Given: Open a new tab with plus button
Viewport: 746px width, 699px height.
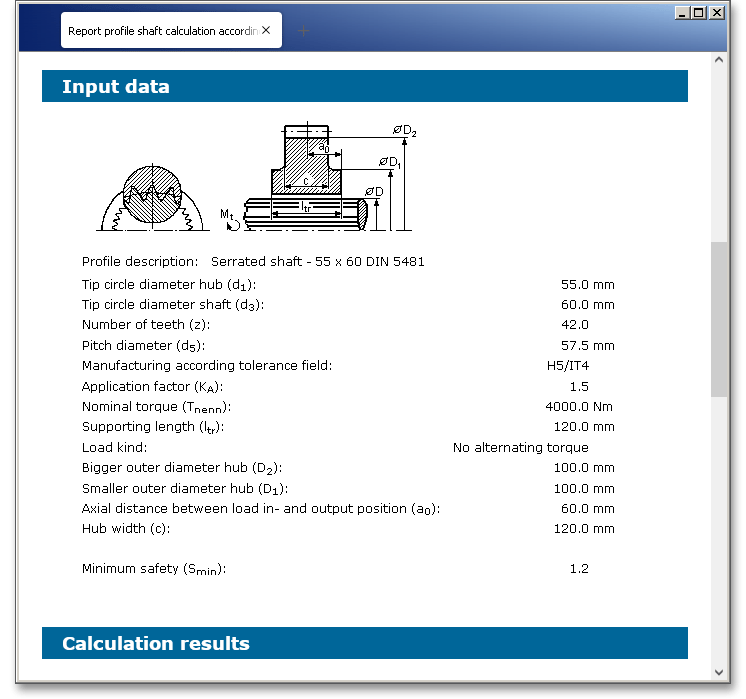Looking at the screenshot, I should (304, 30).
